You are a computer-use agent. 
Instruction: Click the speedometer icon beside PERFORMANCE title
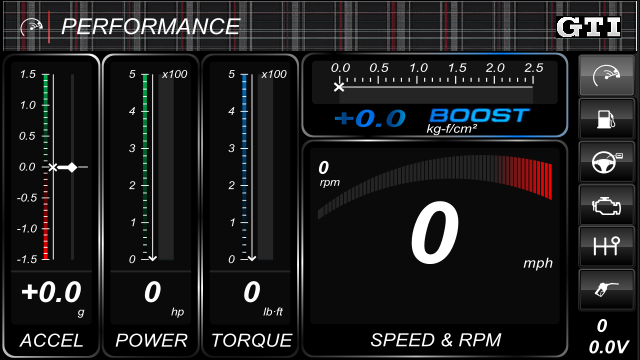pyautogui.click(x=32, y=27)
